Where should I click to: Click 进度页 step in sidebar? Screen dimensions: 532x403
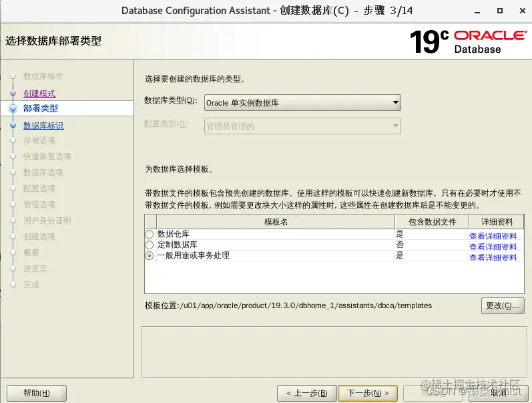[x=35, y=269]
